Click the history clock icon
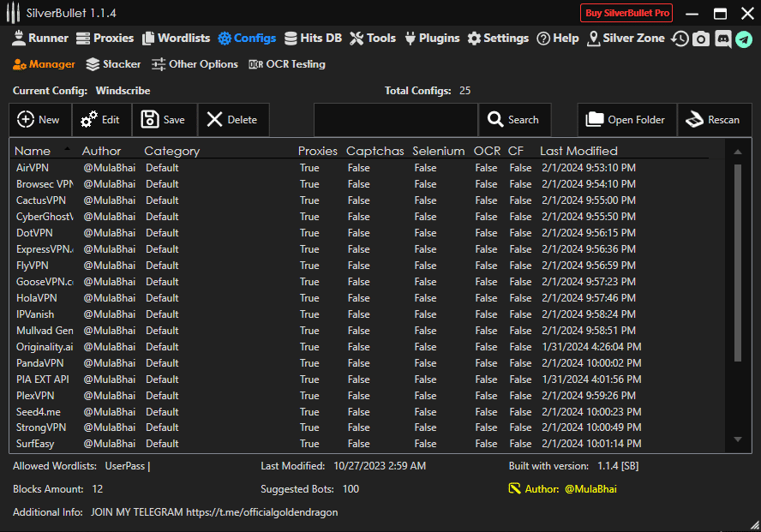 pyautogui.click(x=680, y=39)
